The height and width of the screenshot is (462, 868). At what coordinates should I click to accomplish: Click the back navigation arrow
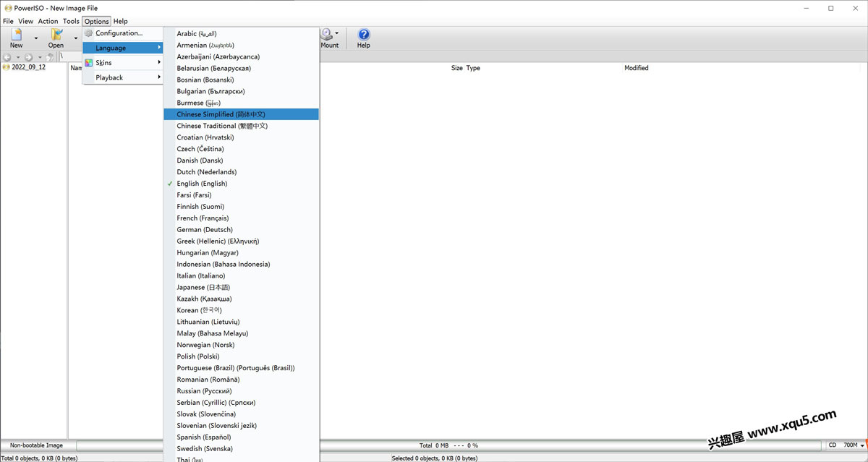tap(7, 57)
